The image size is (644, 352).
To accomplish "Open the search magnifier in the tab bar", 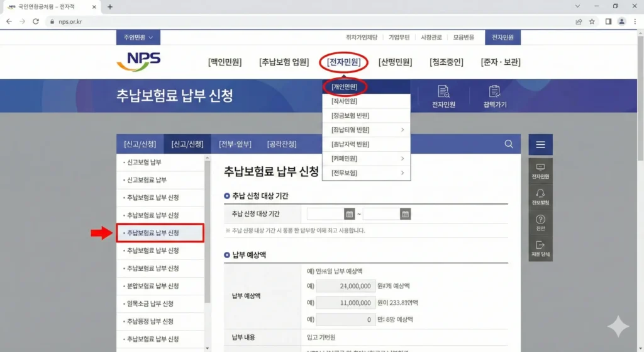I will pos(508,144).
